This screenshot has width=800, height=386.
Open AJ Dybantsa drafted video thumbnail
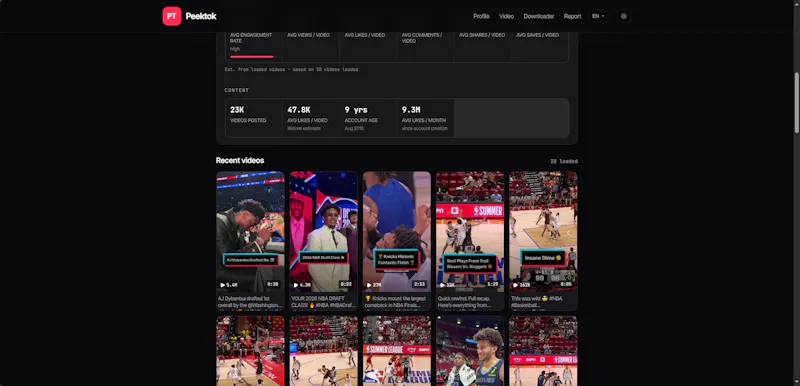[250, 231]
